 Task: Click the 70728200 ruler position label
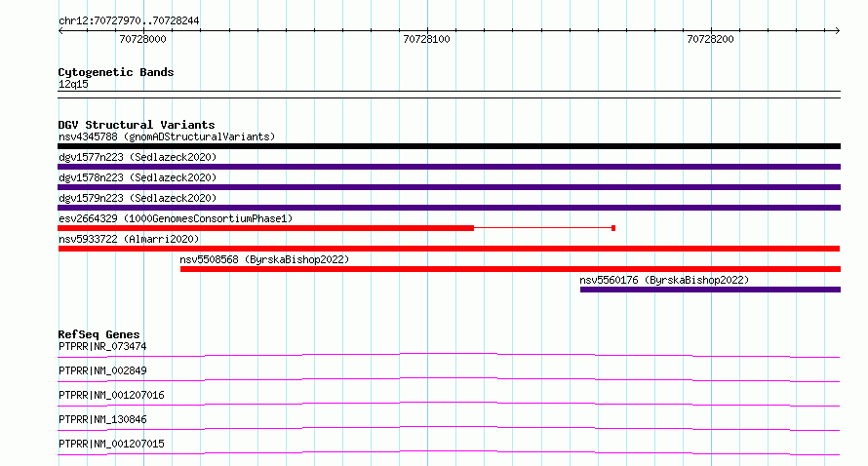click(710, 39)
